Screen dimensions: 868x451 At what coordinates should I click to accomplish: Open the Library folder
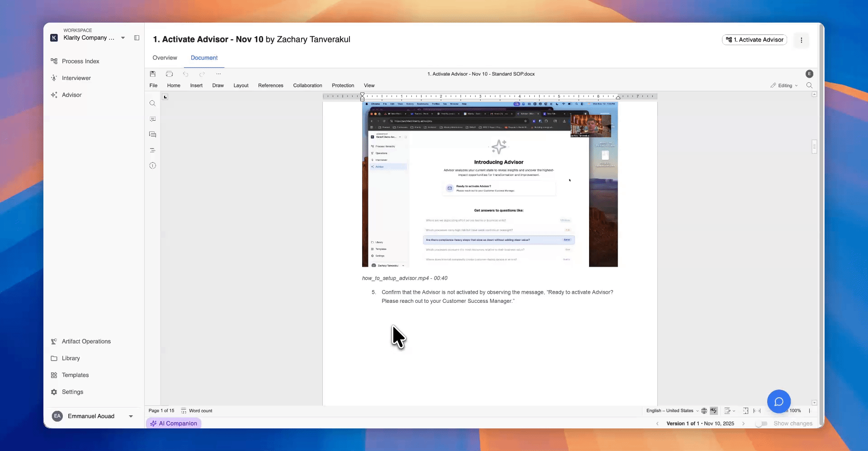click(x=71, y=358)
